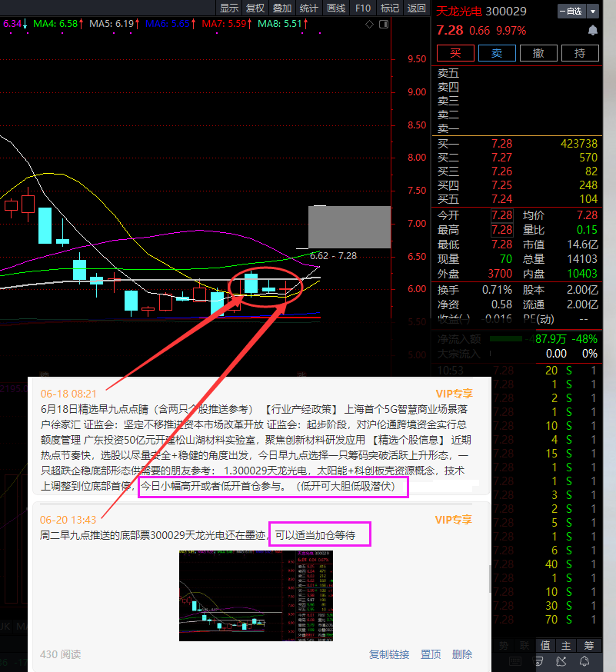Click the 内盘 10403 value
Image resolution: width=616 pixels, height=672 pixels.
tap(582, 274)
